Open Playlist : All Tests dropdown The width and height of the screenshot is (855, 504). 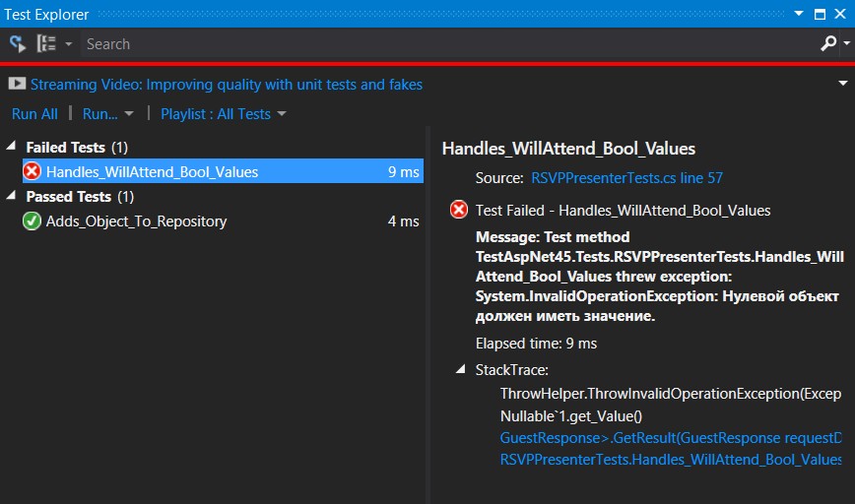click(223, 114)
